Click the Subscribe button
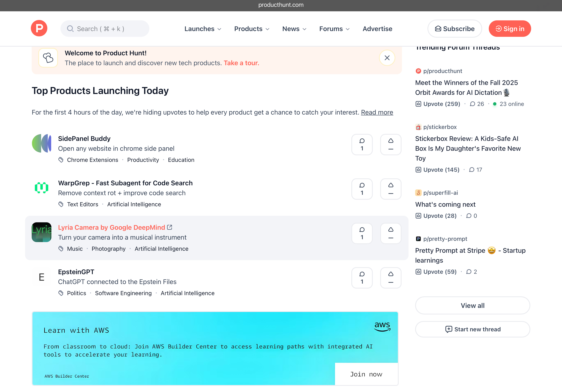 [455, 29]
